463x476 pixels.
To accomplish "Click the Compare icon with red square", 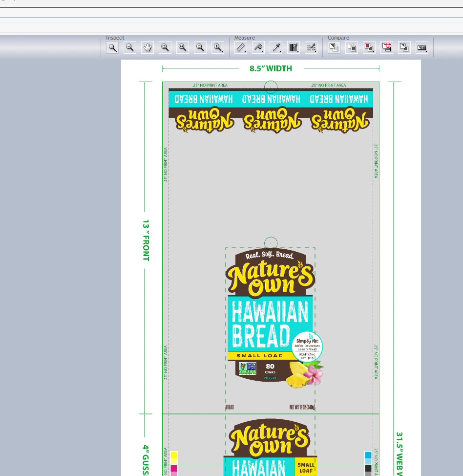I will coord(369,47).
